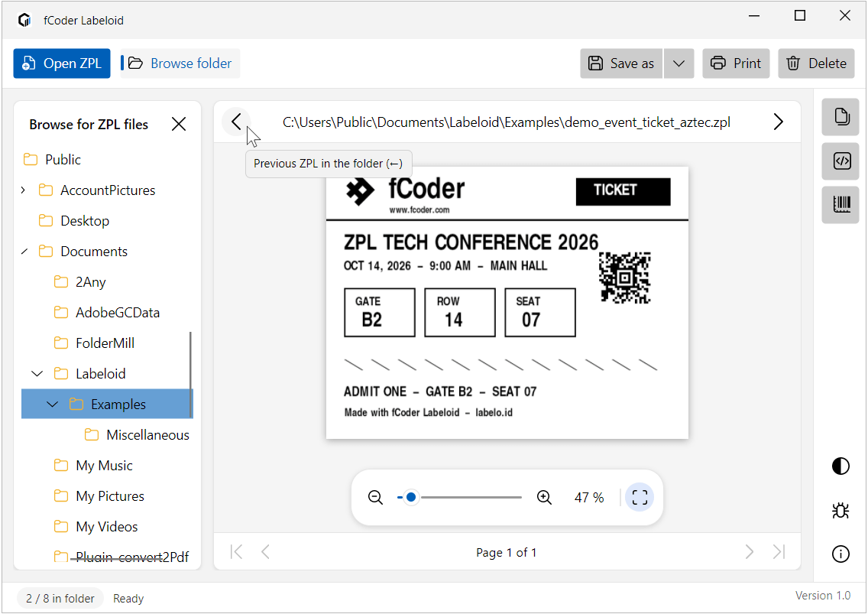Show the ZPL source code view
The image size is (868, 614).
click(x=840, y=161)
